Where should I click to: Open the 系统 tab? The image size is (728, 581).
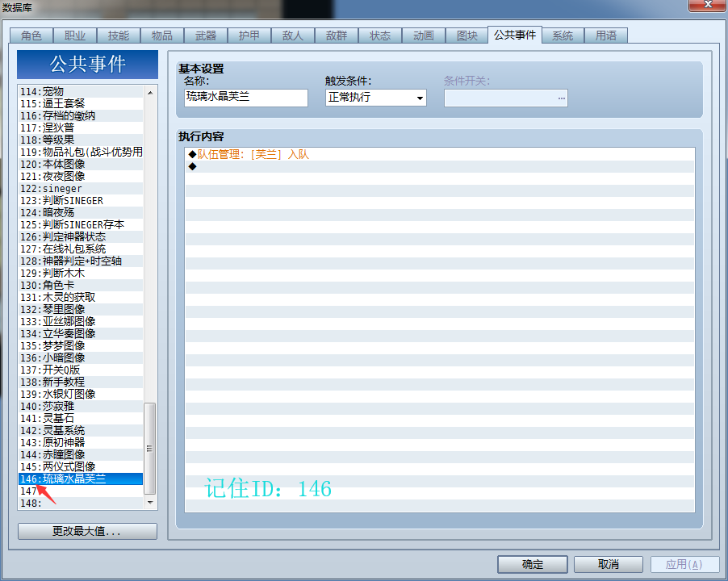(563, 36)
